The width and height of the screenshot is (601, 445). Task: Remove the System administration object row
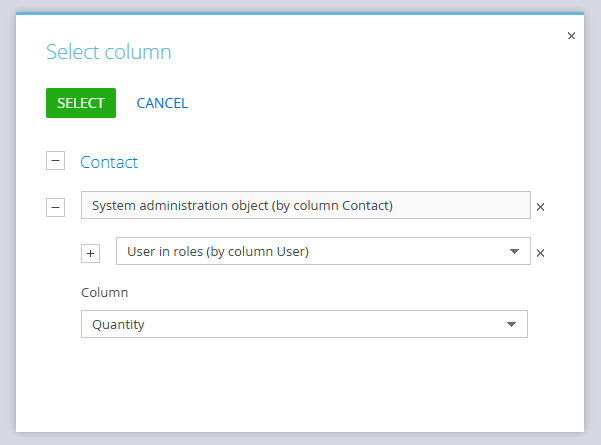click(x=540, y=207)
